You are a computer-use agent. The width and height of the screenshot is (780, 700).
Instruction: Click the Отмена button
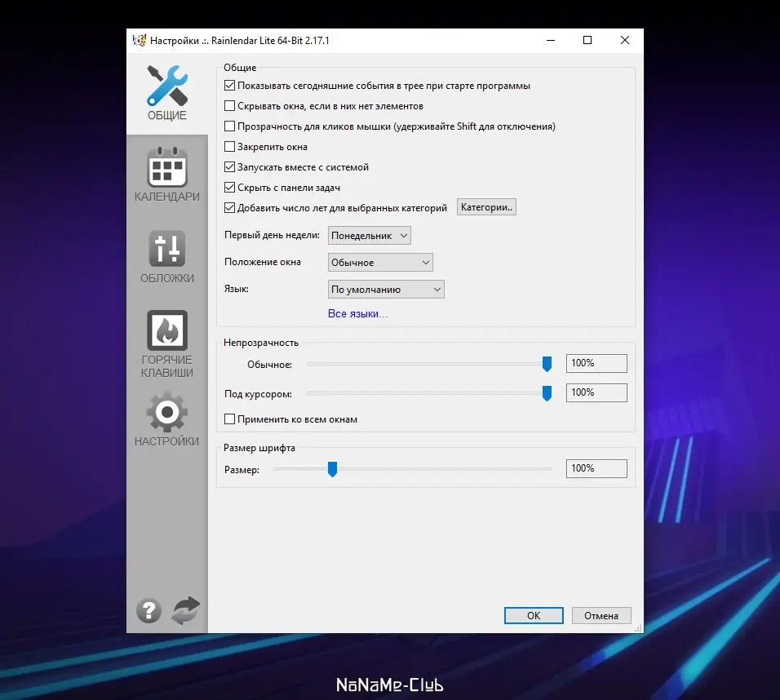601,615
